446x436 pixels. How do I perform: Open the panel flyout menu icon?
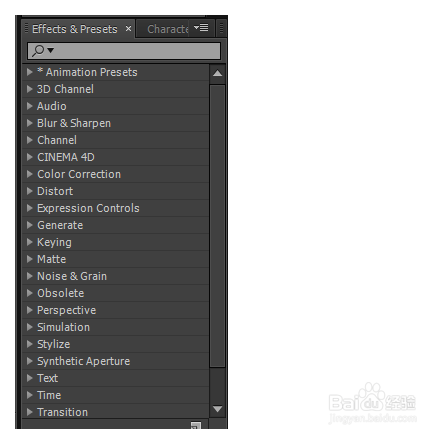click(201, 28)
